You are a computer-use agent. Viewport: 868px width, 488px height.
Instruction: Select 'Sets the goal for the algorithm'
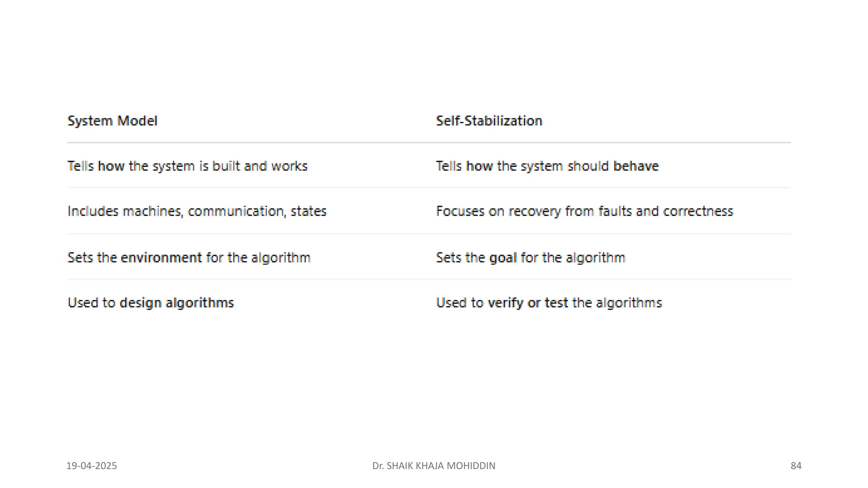click(531, 258)
